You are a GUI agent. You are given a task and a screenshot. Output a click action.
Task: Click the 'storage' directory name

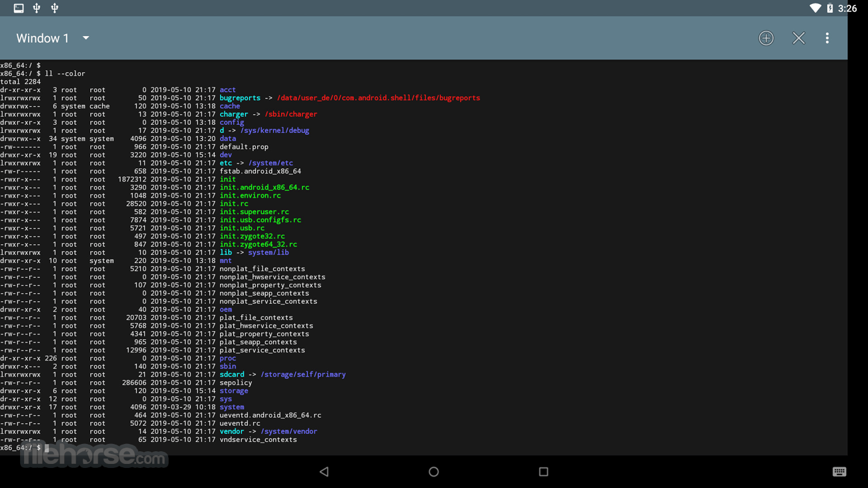pos(234,391)
